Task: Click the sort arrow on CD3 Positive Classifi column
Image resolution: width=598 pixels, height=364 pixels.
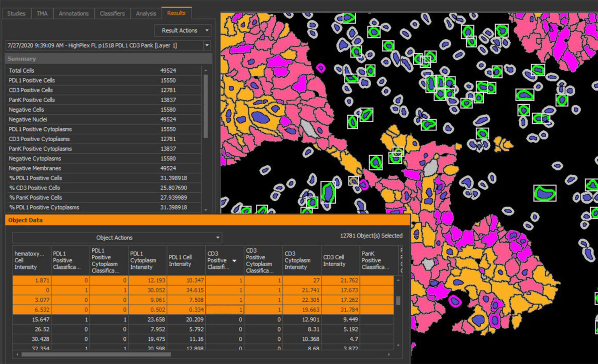Action: click(234, 261)
